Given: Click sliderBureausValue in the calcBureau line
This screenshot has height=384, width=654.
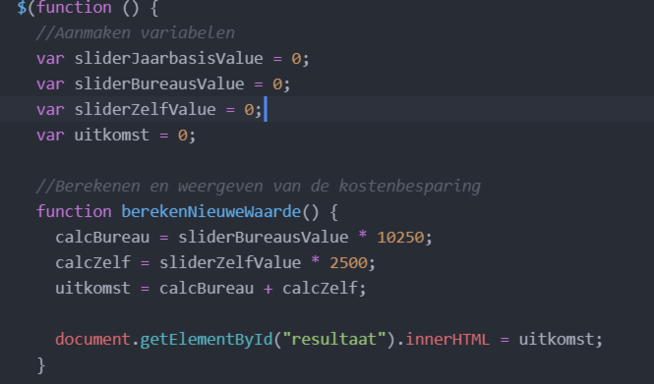Looking at the screenshot, I should (x=263, y=237).
